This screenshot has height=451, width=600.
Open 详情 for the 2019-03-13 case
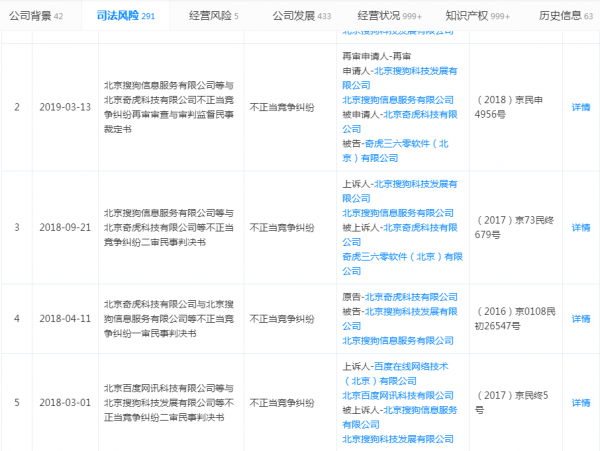pyautogui.click(x=580, y=107)
